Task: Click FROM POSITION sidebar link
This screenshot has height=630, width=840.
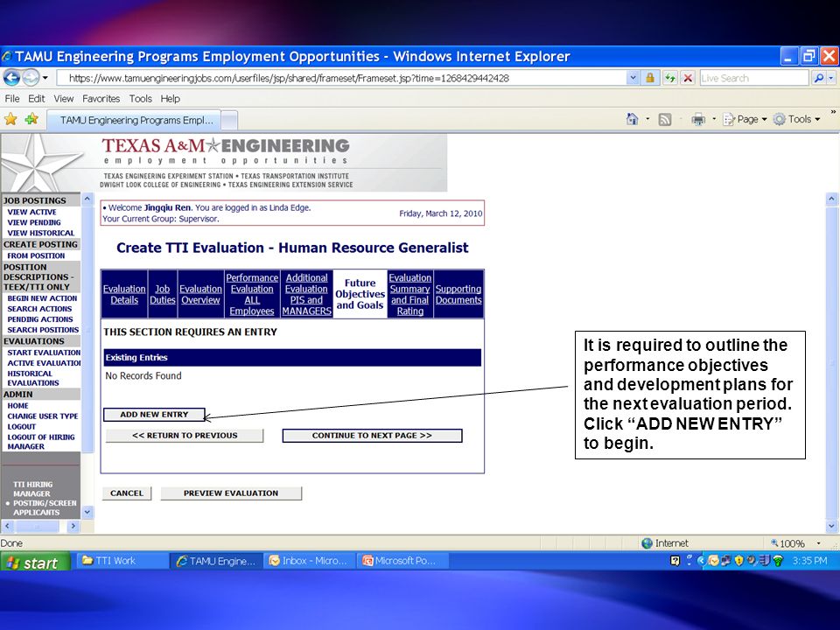Action: (x=36, y=256)
